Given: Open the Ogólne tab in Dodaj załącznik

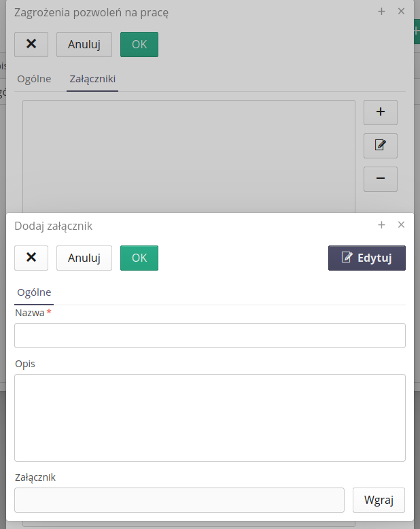Looking at the screenshot, I should tap(34, 292).
